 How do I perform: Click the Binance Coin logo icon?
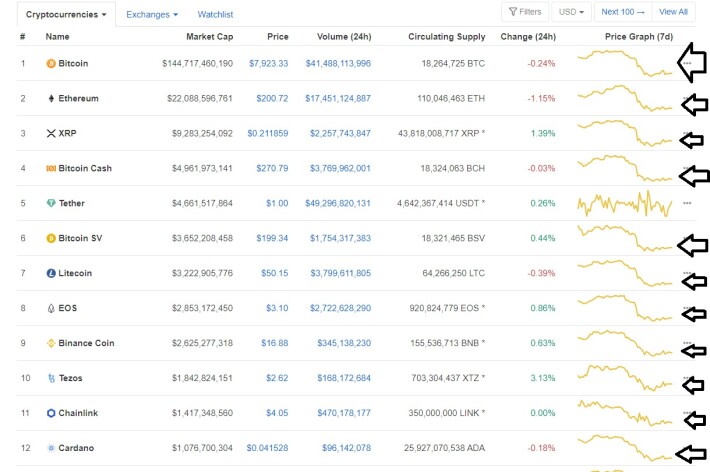pyautogui.click(x=51, y=343)
